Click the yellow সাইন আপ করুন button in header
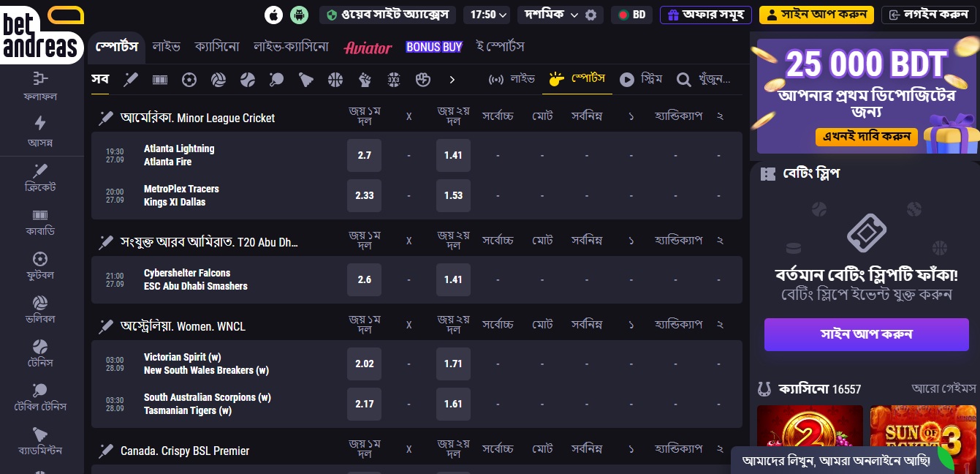The image size is (980, 474). click(816, 15)
